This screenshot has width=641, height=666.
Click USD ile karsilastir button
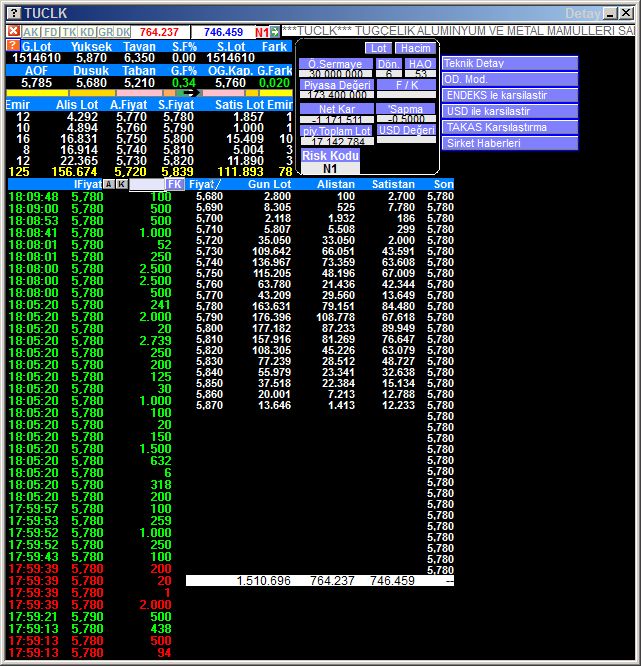click(x=510, y=111)
